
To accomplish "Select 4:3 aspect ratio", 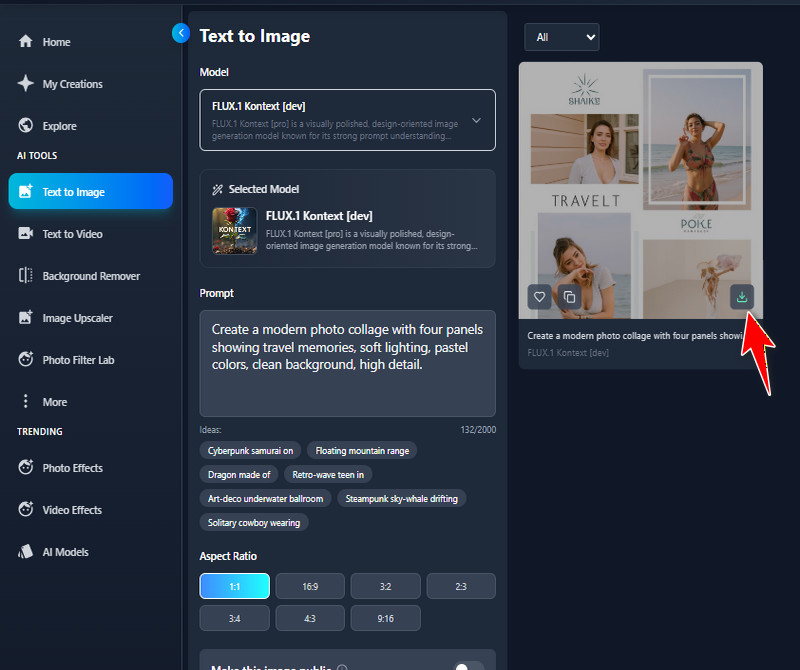I will pyautogui.click(x=310, y=618).
